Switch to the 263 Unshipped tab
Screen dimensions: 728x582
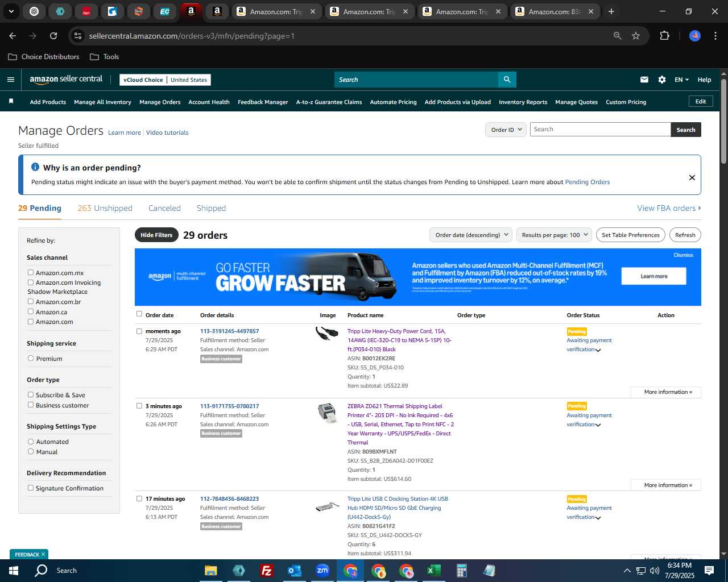click(105, 208)
